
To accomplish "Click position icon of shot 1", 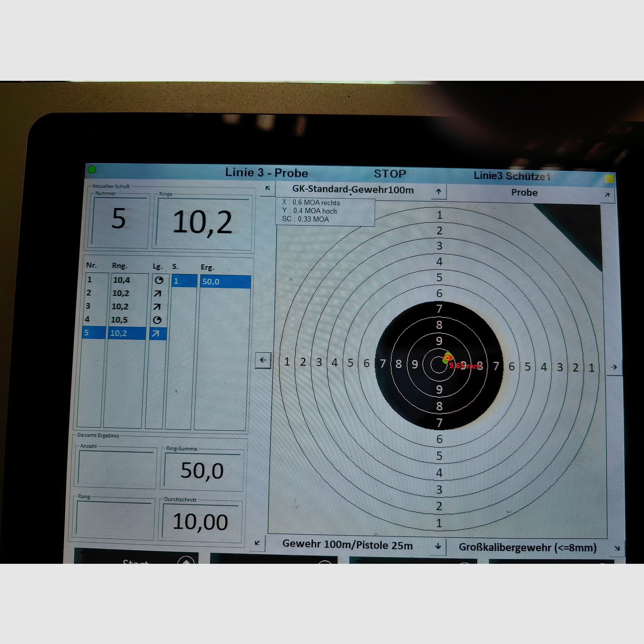I will 159,280.
